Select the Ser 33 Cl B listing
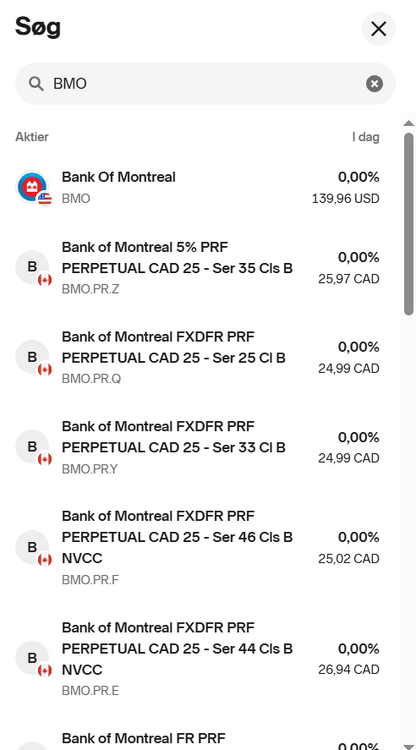 [x=197, y=447]
